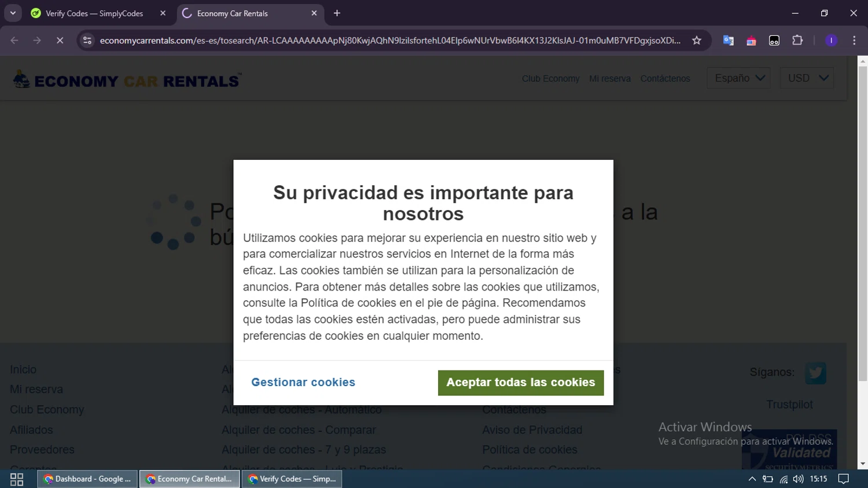Open the red shopping extension icon
The width and height of the screenshot is (868, 488).
click(x=751, y=41)
